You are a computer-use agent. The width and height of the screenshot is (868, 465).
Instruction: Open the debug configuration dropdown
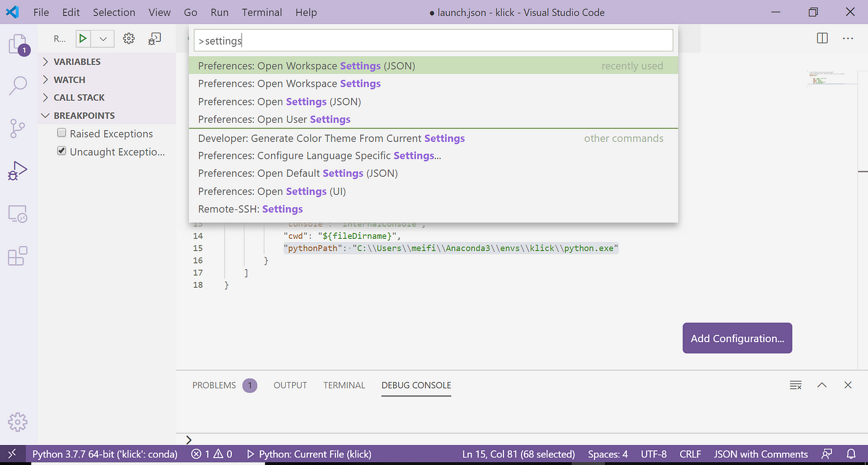pyautogui.click(x=103, y=38)
